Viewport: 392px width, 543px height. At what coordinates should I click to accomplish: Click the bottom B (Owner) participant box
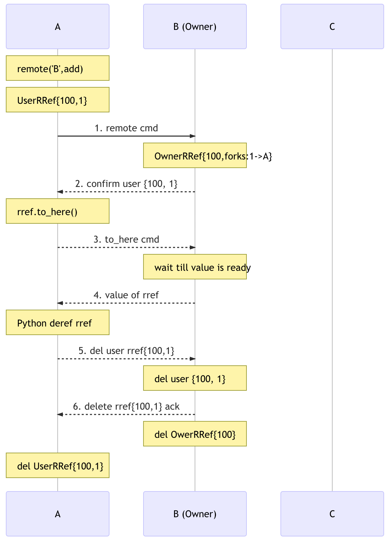(195, 514)
